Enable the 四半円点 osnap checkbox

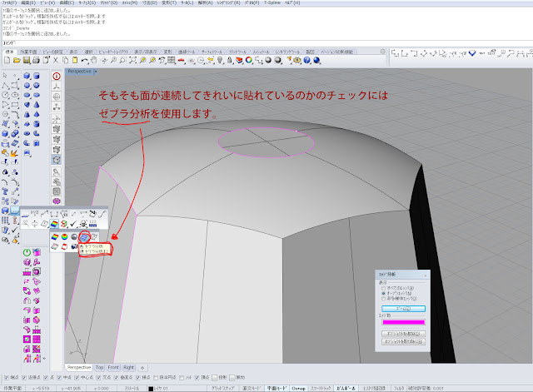tap(156, 377)
